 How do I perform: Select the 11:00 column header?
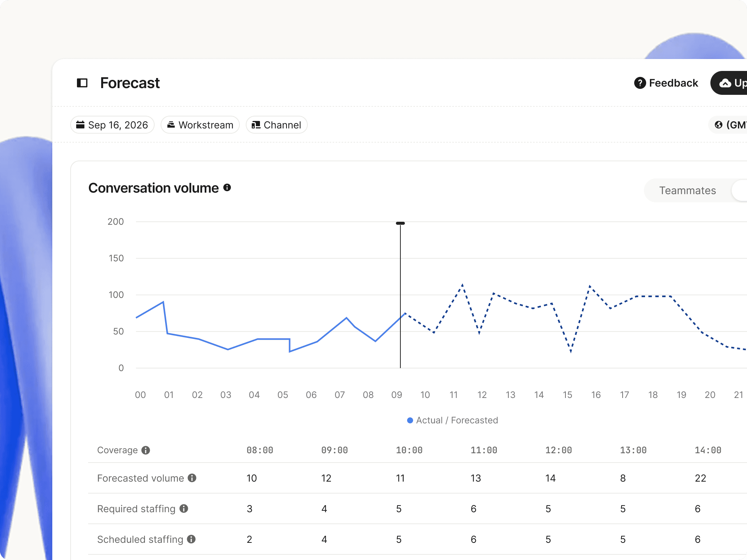(x=484, y=450)
